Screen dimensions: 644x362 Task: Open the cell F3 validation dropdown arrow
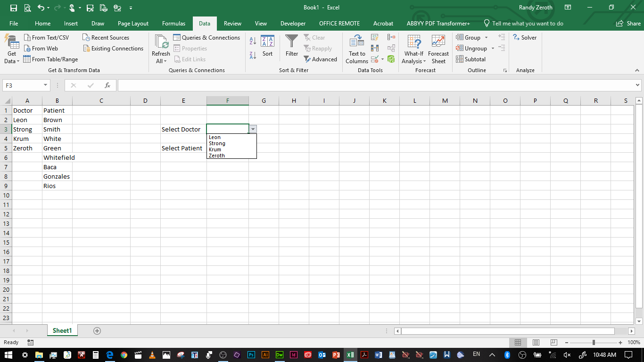[x=253, y=129]
